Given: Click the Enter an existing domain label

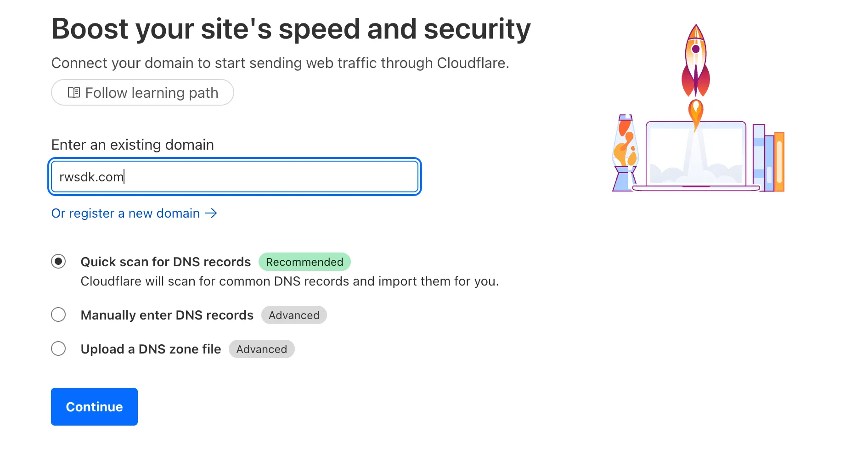Looking at the screenshot, I should [132, 145].
